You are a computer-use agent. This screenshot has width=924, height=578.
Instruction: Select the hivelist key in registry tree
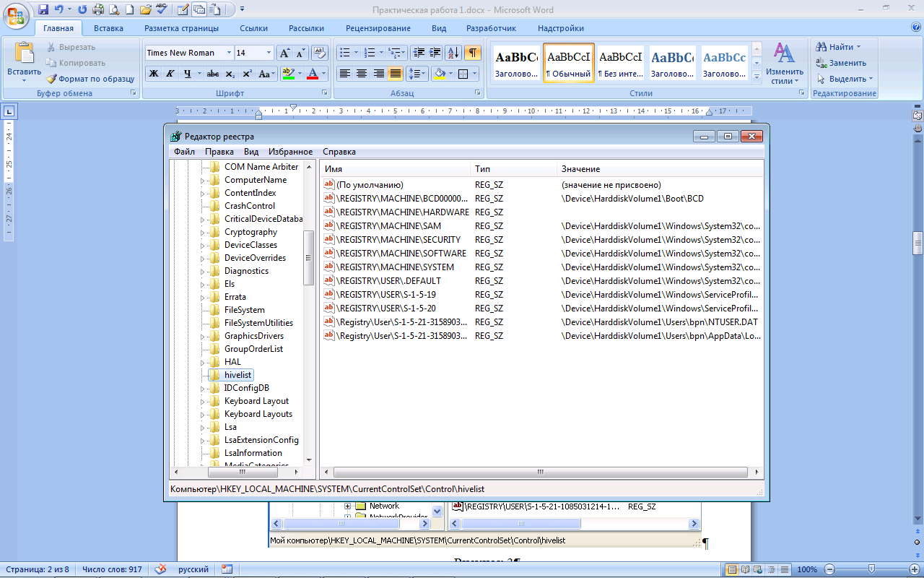(x=231, y=375)
